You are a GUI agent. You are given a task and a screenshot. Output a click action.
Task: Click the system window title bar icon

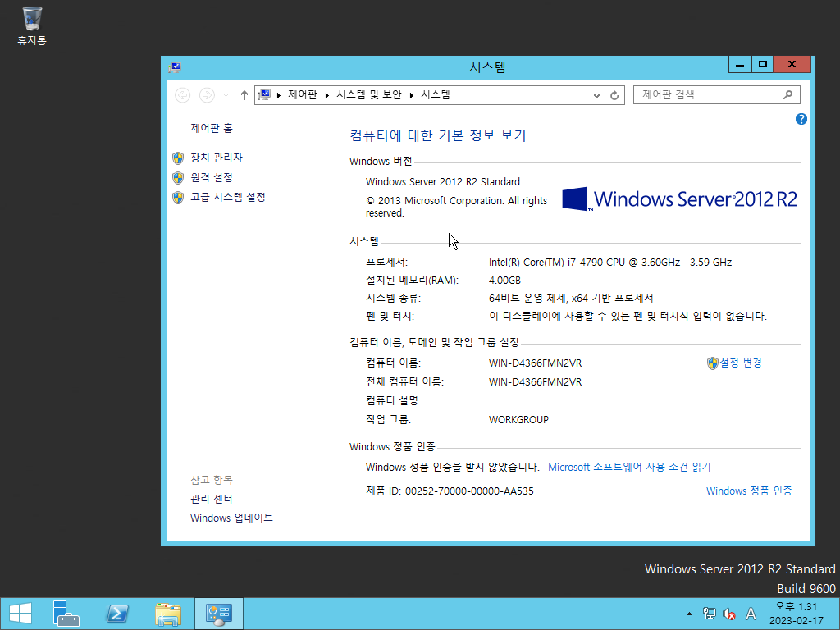click(x=175, y=67)
